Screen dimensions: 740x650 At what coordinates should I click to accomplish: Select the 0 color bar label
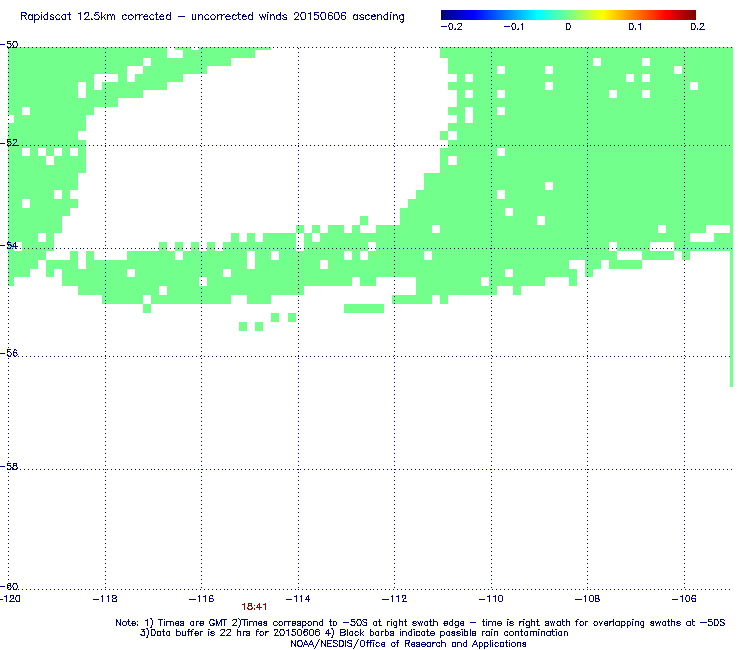(x=568, y=27)
